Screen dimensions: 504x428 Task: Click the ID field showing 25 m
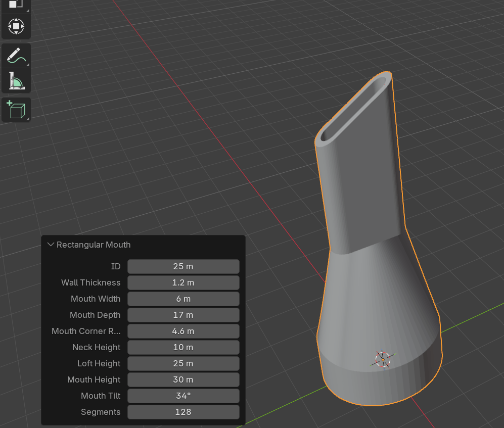point(183,266)
